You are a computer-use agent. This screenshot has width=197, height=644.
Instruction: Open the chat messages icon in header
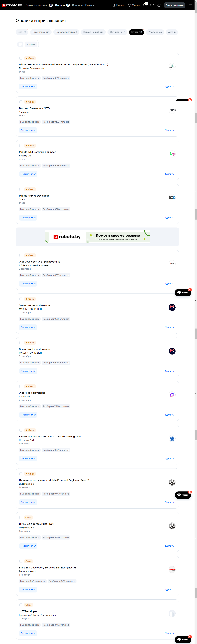click(145, 5)
